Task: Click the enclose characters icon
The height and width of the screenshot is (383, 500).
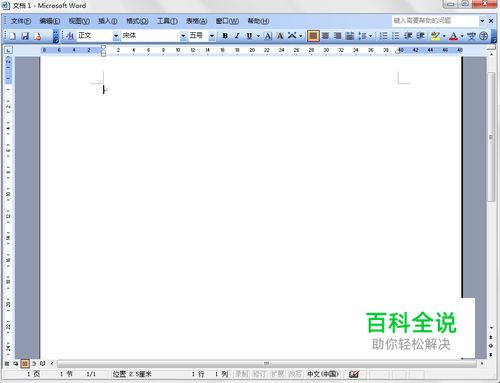Action: click(x=483, y=36)
